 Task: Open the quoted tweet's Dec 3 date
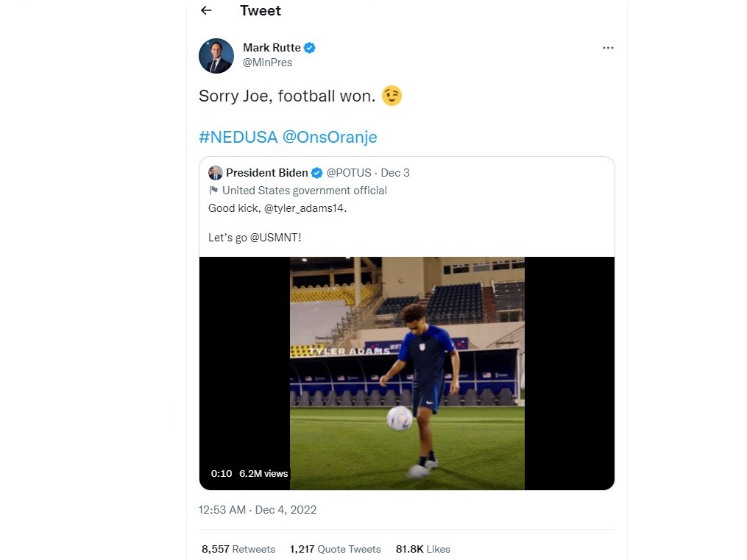(x=395, y=173)
